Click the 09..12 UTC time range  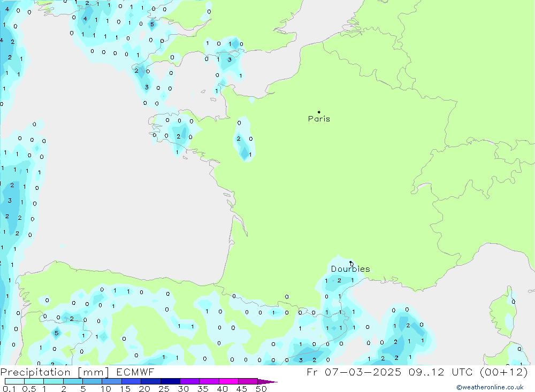pyautogui.click(x=441, y=372)
